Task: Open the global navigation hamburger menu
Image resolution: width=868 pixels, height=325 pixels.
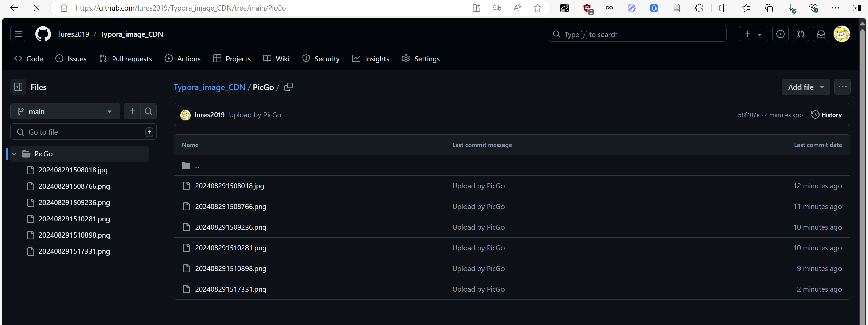Action: (18, 34)
